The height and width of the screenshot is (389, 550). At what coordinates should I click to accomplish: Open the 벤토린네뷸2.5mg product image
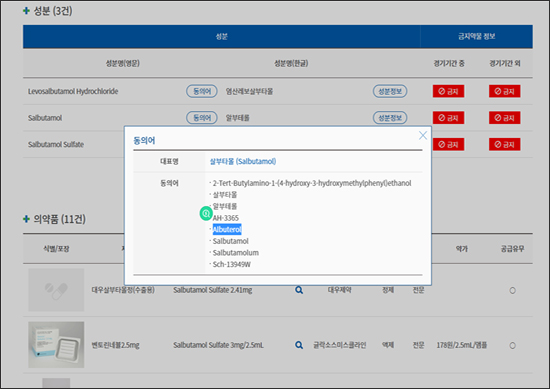coord(56,345)
